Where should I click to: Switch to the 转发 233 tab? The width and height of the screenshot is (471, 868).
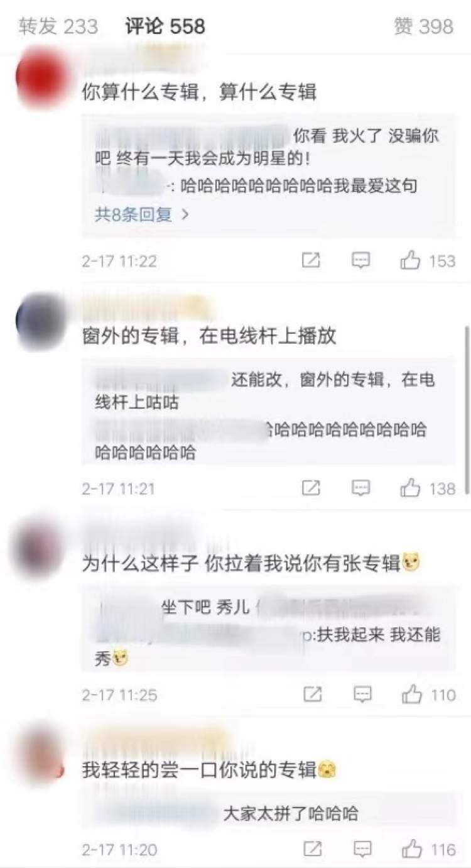point(58,26)
